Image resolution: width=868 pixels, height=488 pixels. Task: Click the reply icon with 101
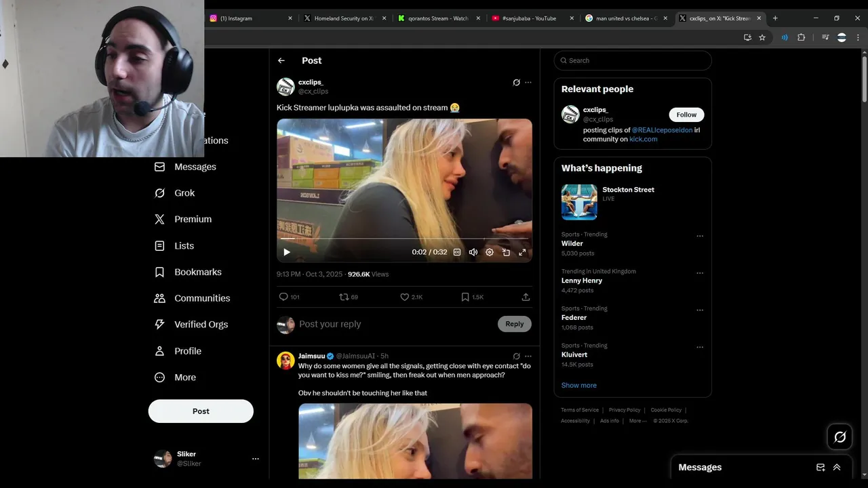pyautogui.click(x=289, y=297)
